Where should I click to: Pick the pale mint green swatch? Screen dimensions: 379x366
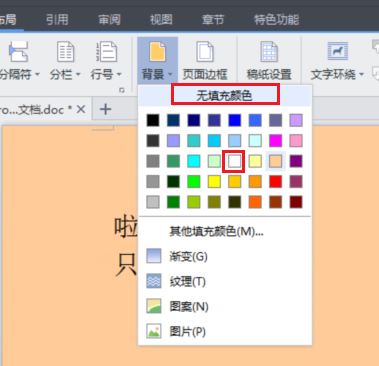[x=214, y=161]
